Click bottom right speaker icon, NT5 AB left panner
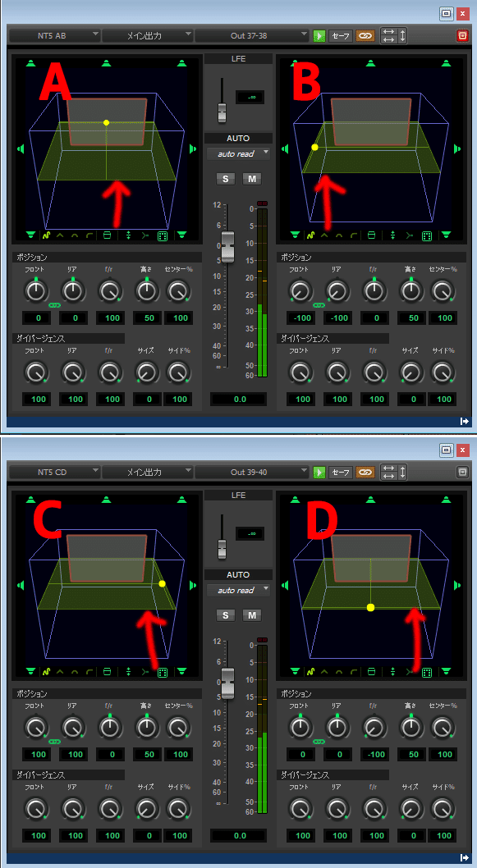The image size is (477, 868). [182, 235]
